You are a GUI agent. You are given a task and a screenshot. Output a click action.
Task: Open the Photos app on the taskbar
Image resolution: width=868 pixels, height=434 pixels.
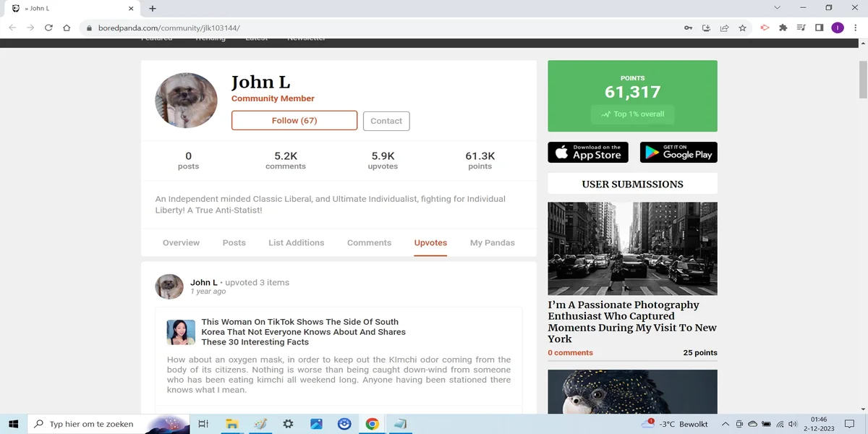[316, 424]
